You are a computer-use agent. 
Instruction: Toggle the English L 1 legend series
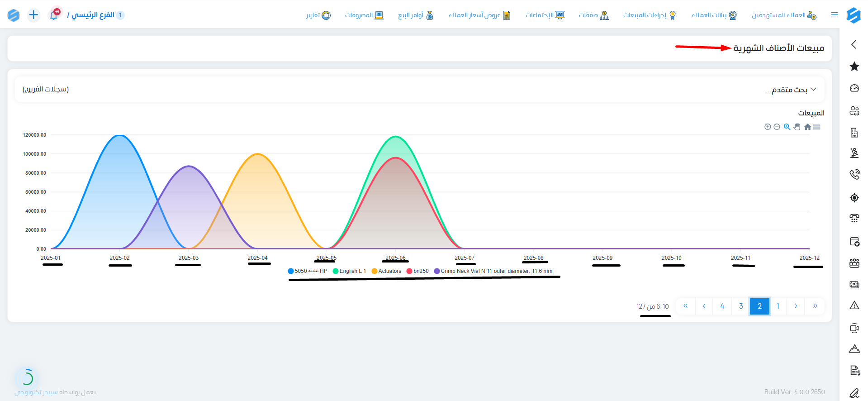[349, 271]
